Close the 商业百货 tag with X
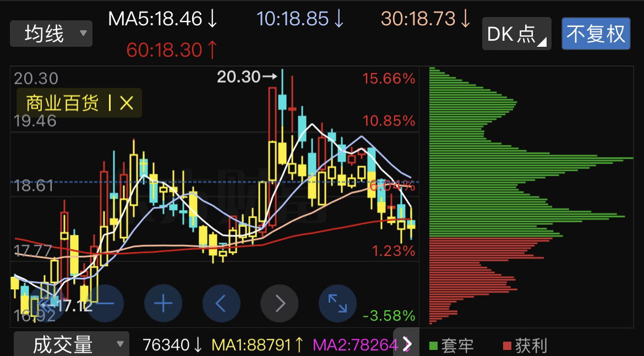 point(127,103)
